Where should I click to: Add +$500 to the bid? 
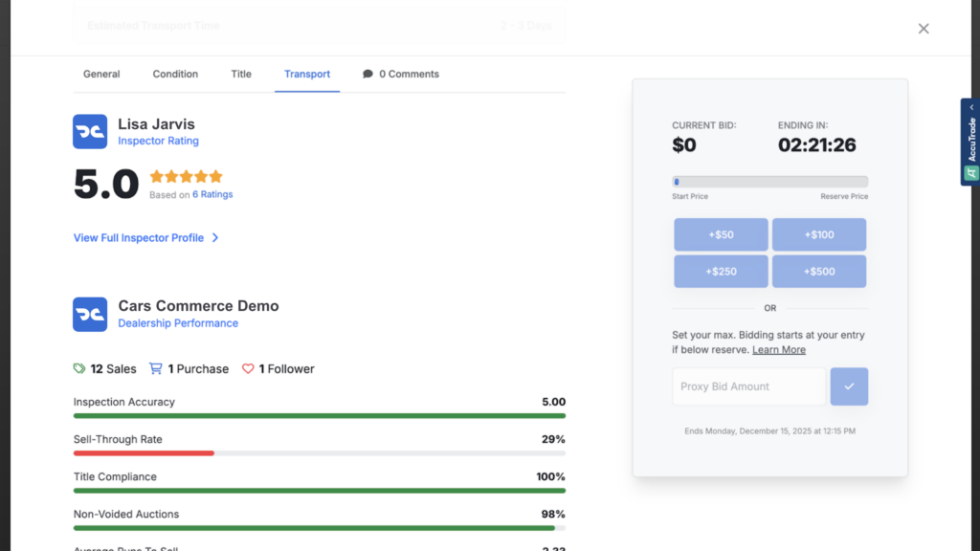coord(819,271)
